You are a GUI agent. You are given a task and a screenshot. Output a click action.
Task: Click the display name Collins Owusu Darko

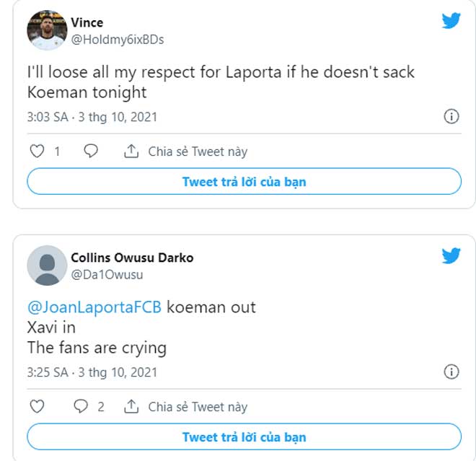coord(132,258)
